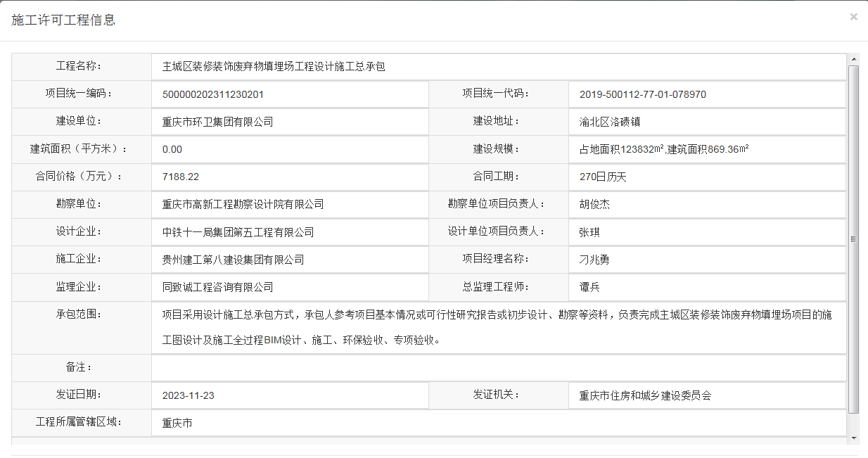868x458 pixels.
Task: Click the 建设单位 label
Action: (79, 121)
